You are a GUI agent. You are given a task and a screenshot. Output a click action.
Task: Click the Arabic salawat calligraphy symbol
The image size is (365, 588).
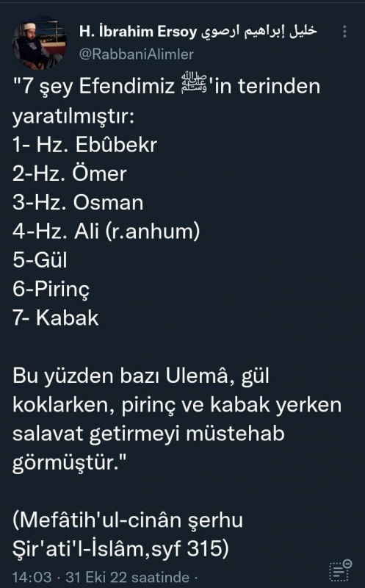pos(193,83)
